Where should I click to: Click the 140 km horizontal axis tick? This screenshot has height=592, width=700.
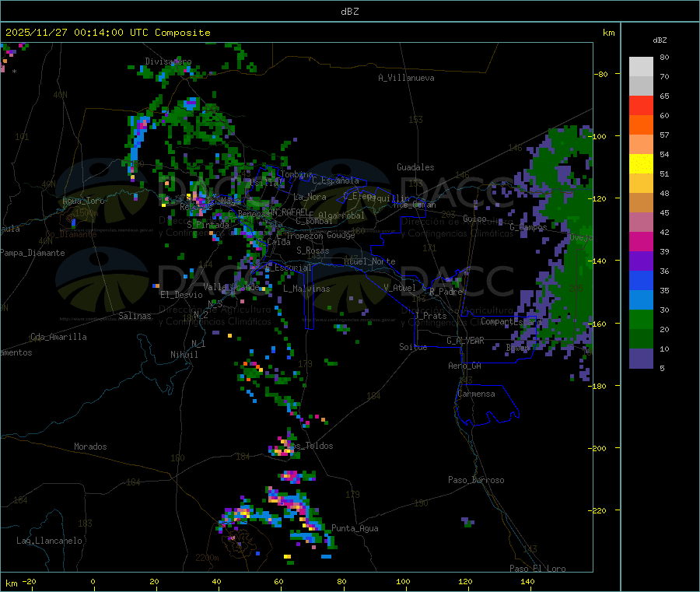point(527,582)
